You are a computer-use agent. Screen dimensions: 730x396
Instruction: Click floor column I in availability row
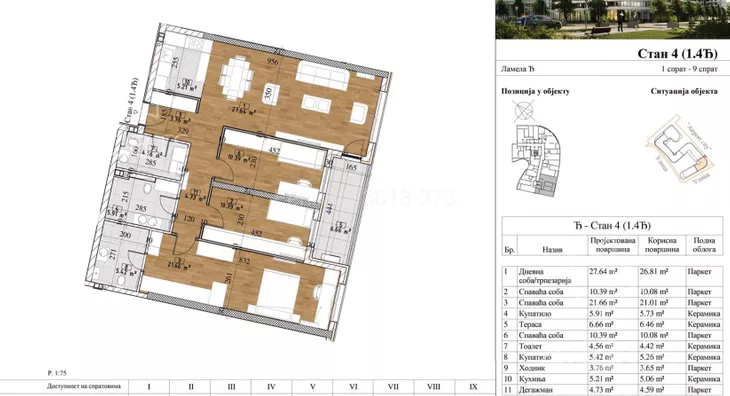[x=149, y=387]
